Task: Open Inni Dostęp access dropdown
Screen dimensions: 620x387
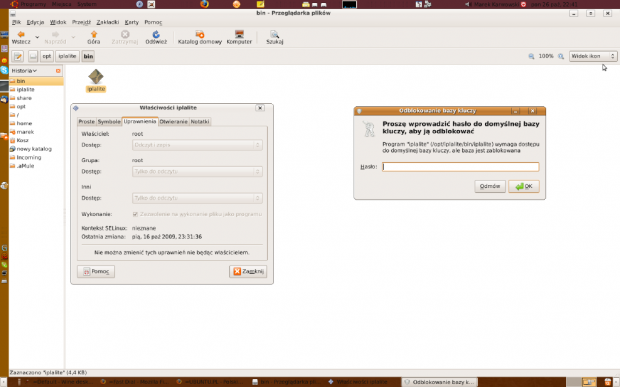Action: (197, 198)
